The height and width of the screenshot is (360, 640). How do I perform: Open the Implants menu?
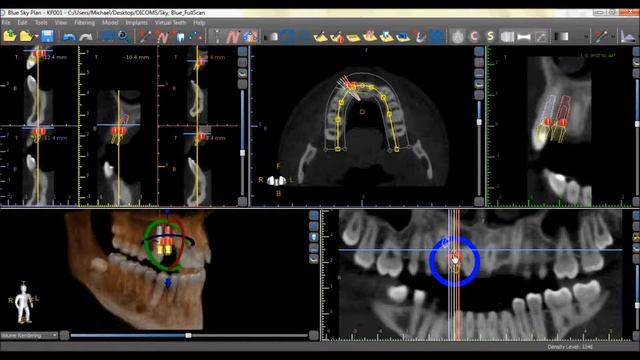[x=136, y=23]
